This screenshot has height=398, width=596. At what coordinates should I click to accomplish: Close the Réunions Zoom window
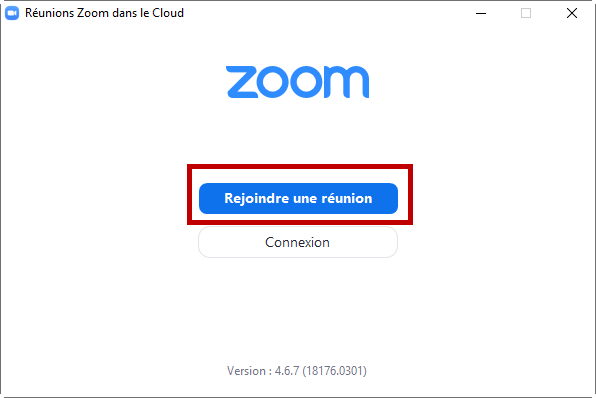tap(572, 13)
